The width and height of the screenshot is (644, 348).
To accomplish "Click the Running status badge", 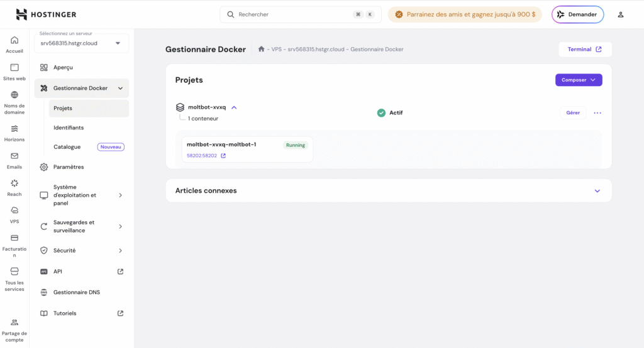I will pyautogui.click(x=296, y=145).
